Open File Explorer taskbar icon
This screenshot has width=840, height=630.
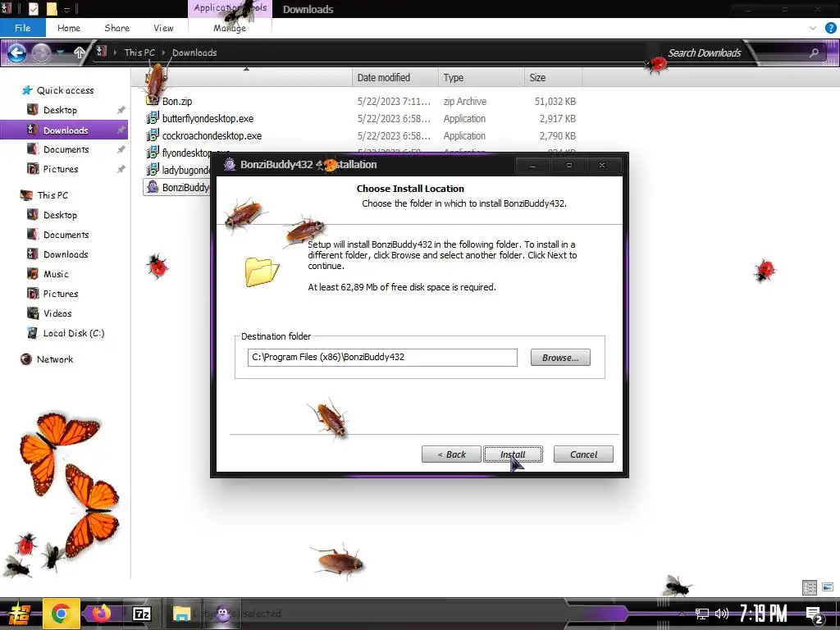click(x=181, y=614)
